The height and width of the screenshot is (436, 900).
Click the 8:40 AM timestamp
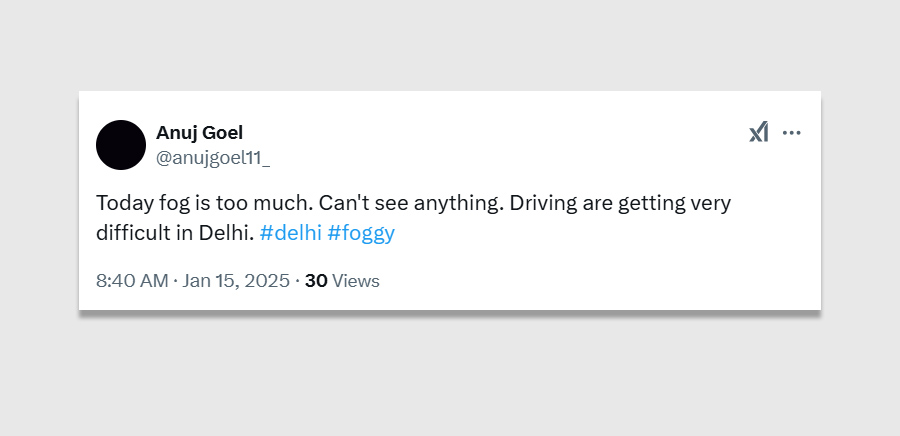pos(132,281)
